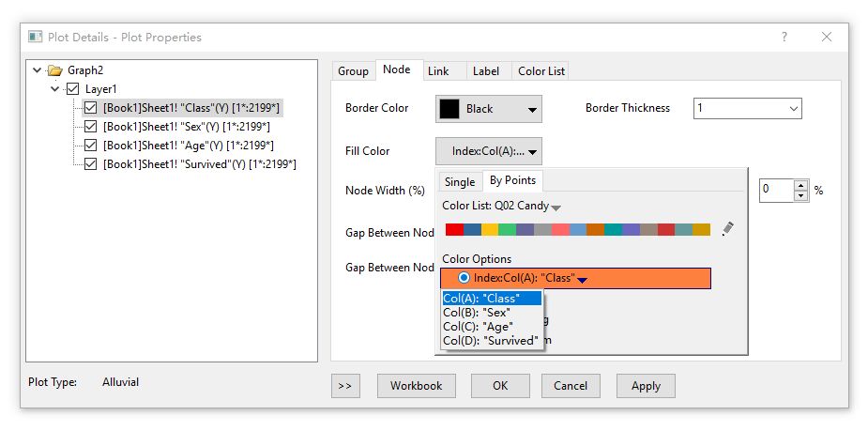
Task: Click the help question mark icon
Action: point(784,38)
